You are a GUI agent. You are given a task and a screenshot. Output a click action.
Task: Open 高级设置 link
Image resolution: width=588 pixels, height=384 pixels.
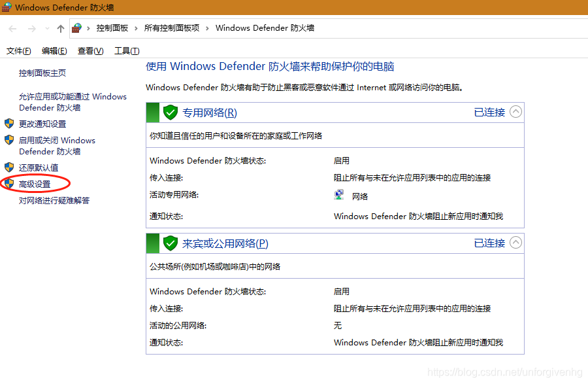35,184
